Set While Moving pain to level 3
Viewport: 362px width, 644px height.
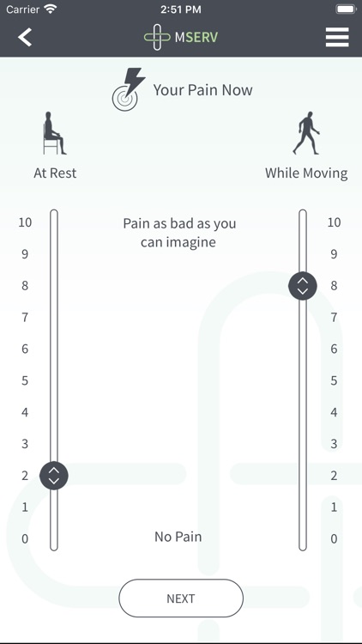(x=303, y=444)
